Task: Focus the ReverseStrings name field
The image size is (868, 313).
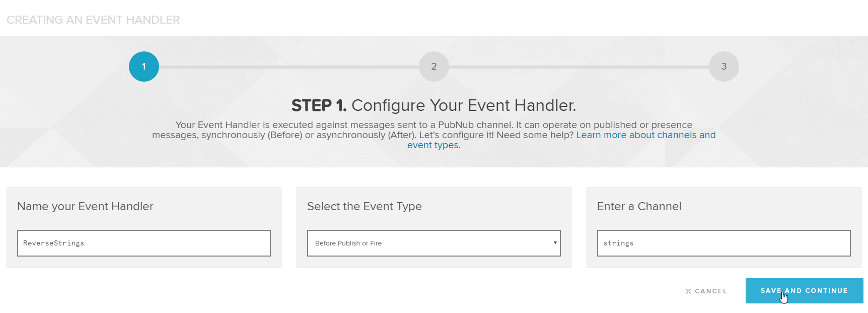Action: (x=144, y=243)
